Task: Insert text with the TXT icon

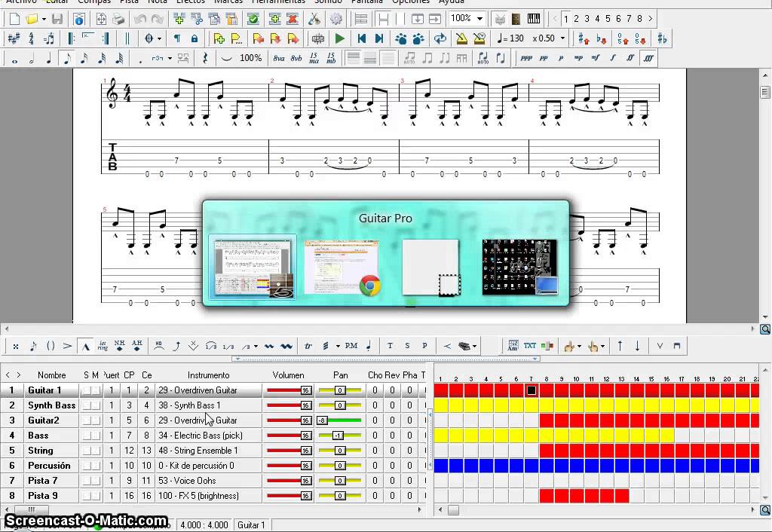Action: [x=530, y=346]
